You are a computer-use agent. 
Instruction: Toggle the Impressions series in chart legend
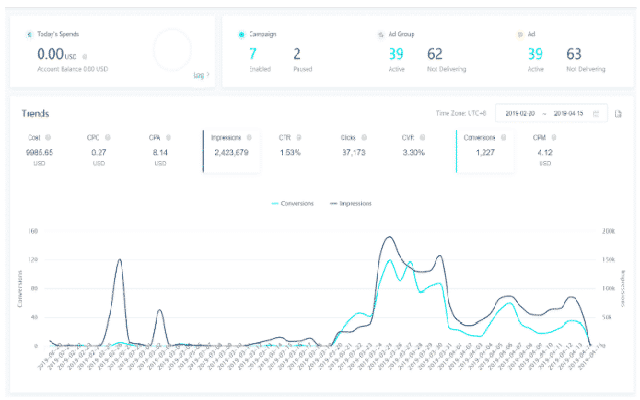(349, 203)
